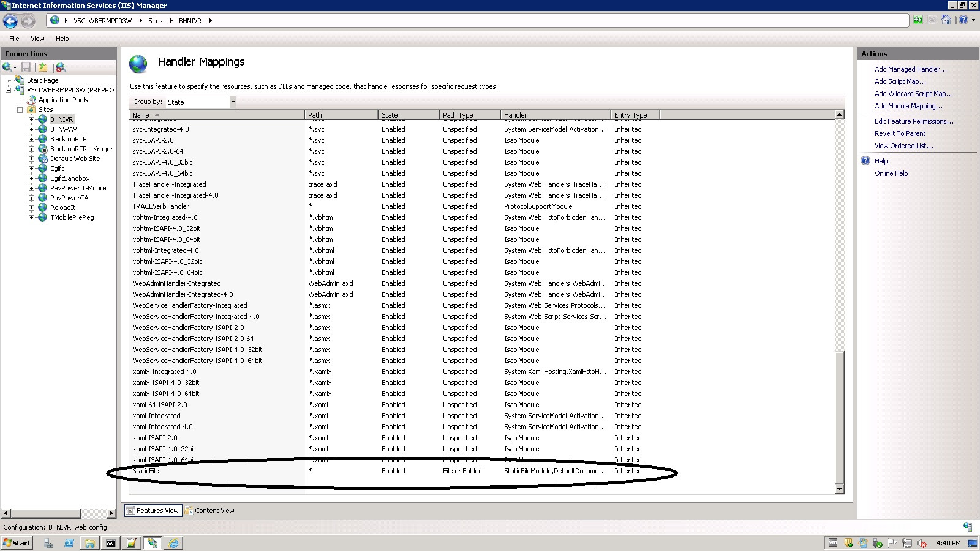Image resolution: width=980 pixels, height=551 pixels.
Task: Click Edit Feature Permissions action
Action: 914,121
